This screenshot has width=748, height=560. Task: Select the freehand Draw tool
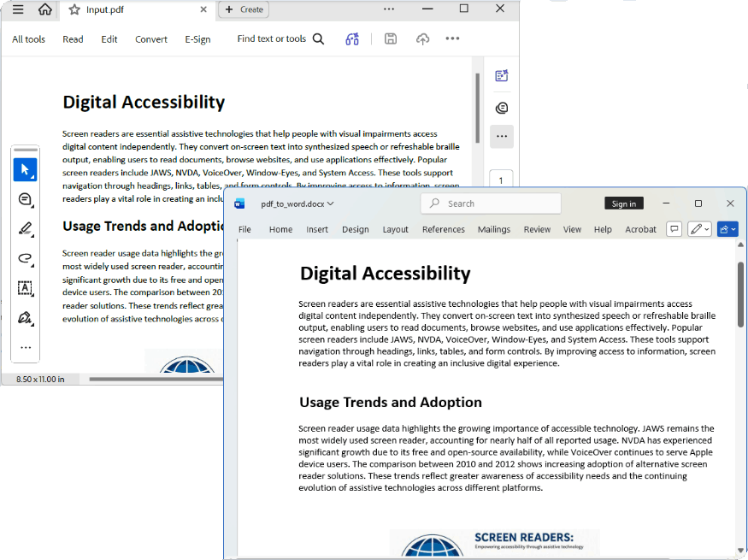pyautogui.click(x=26, y=258)
